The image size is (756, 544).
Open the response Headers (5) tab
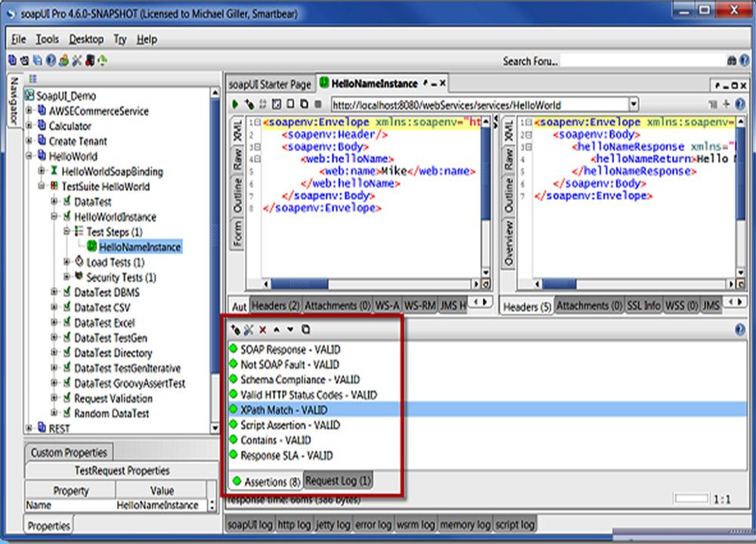527,307
